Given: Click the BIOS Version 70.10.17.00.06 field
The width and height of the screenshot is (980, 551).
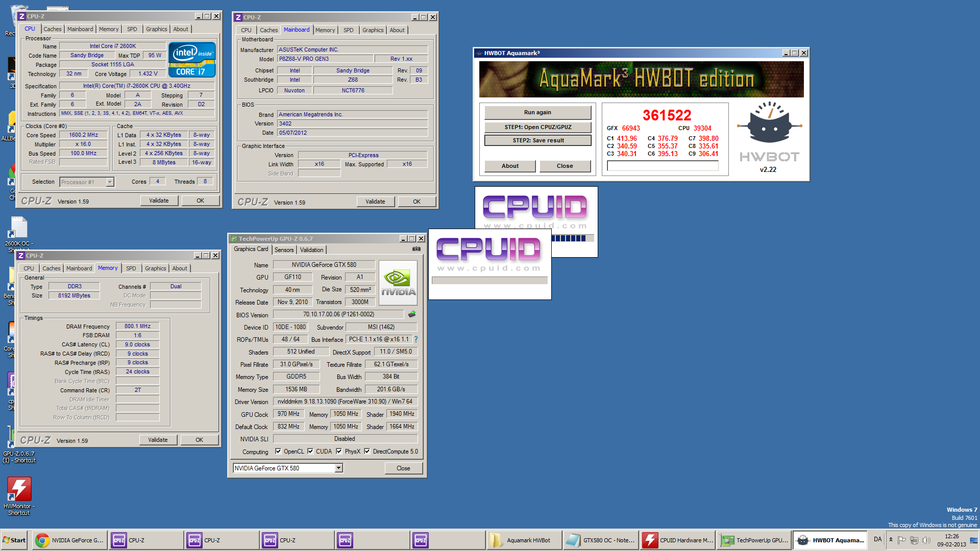Looking at the screenshot, I should coord(339,314).
